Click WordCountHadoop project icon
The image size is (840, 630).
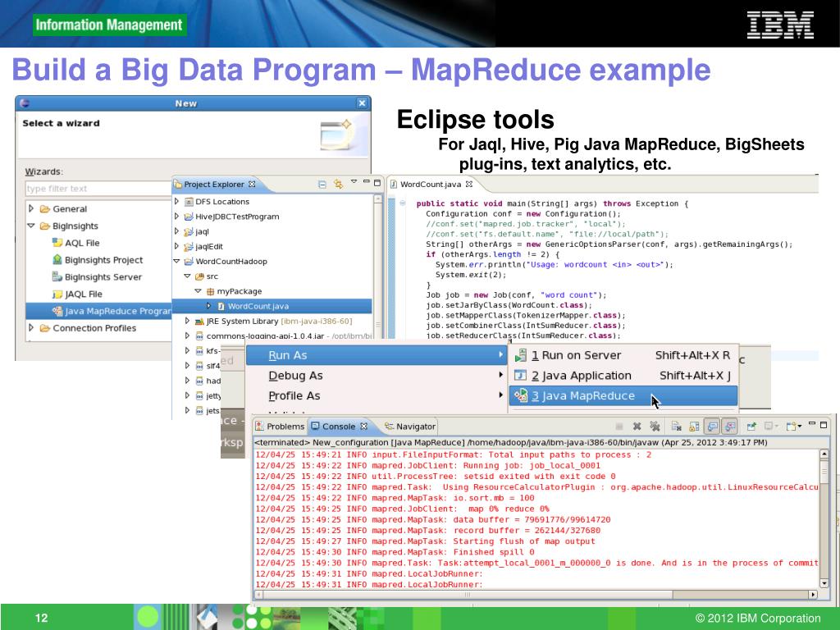[x=189, y=262]
